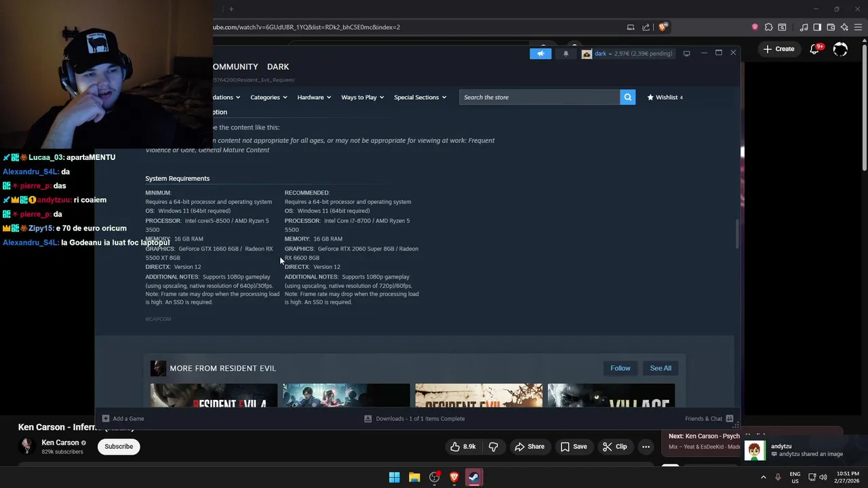Open the browser main hamburger menu

[858, 27]
